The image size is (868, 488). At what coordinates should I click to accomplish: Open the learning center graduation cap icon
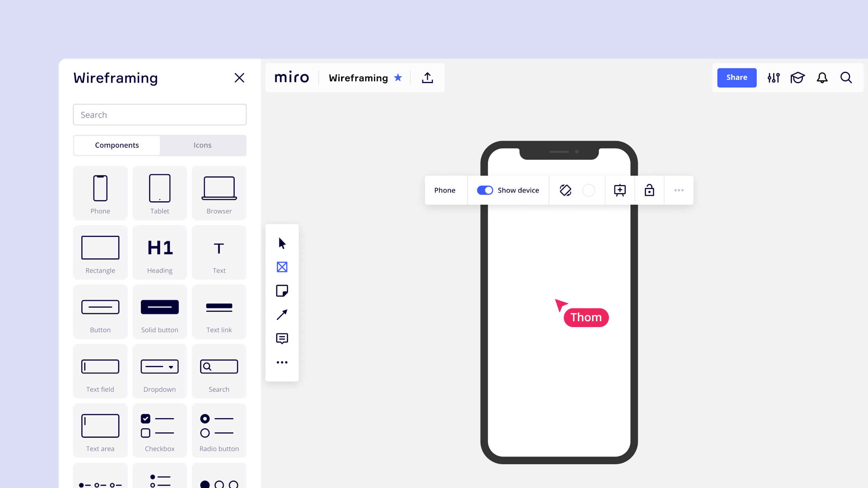pyautogui.click(x=797, y=78)
